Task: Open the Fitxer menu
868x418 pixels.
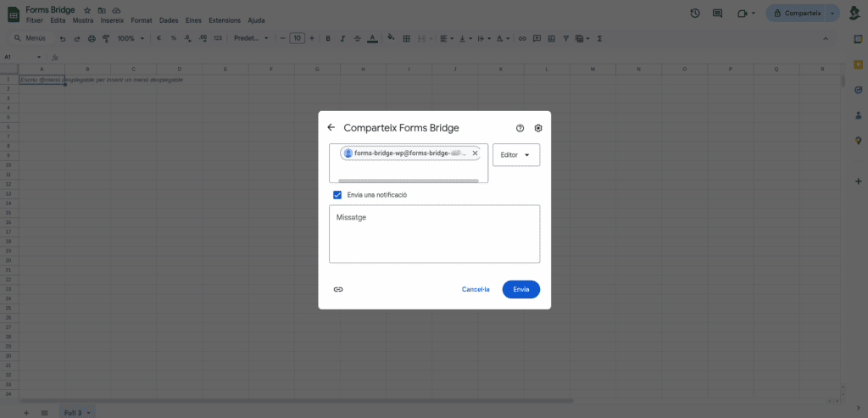Action: tap(34, 20)
